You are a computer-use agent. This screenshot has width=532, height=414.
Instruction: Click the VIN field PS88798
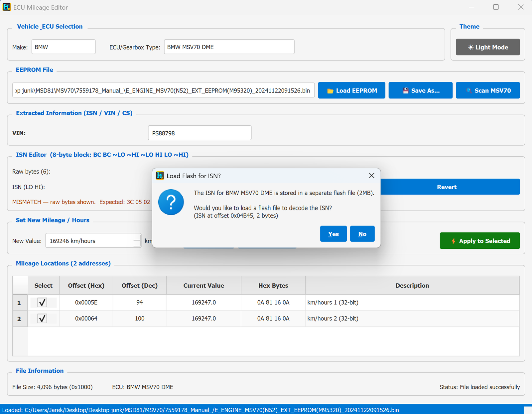tap(199, 133)
